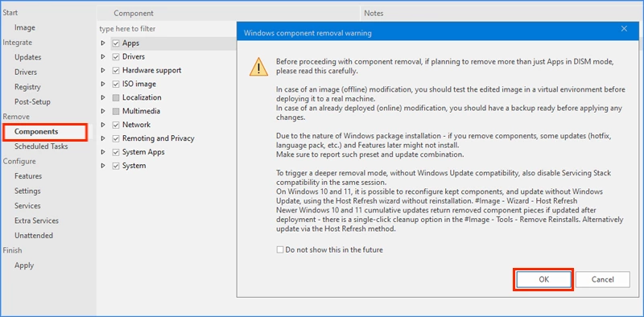Screen dimensions: 644x317
Task: Toggle the Remoting and Privacy checkbox
Action: coord(116,138)
